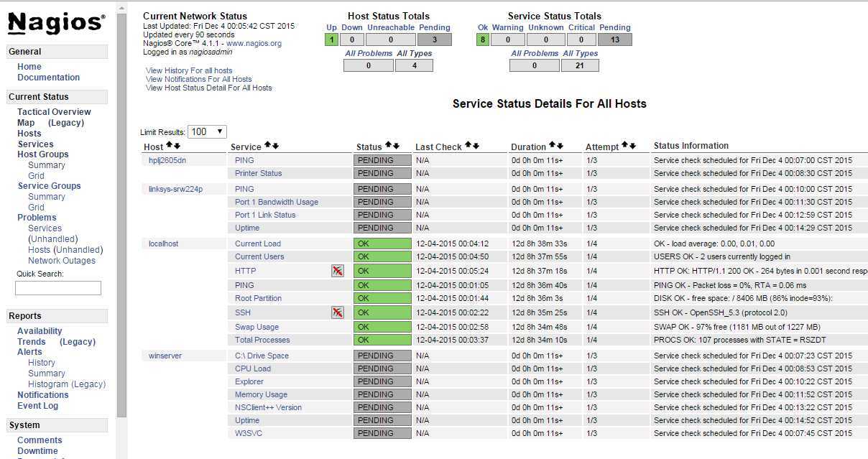Click service totals Pending count 13
The height and width of the screenshot is (459, 868).
(x=615, y=40)
